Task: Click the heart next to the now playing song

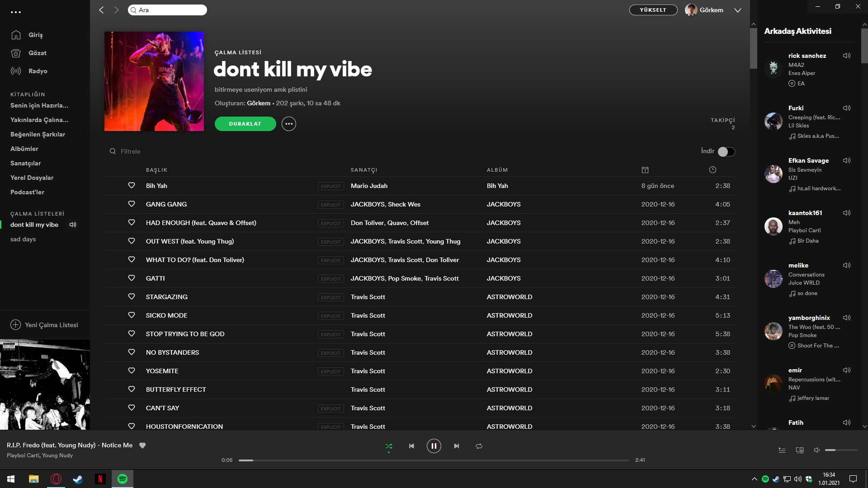Action: click(142, 445)
